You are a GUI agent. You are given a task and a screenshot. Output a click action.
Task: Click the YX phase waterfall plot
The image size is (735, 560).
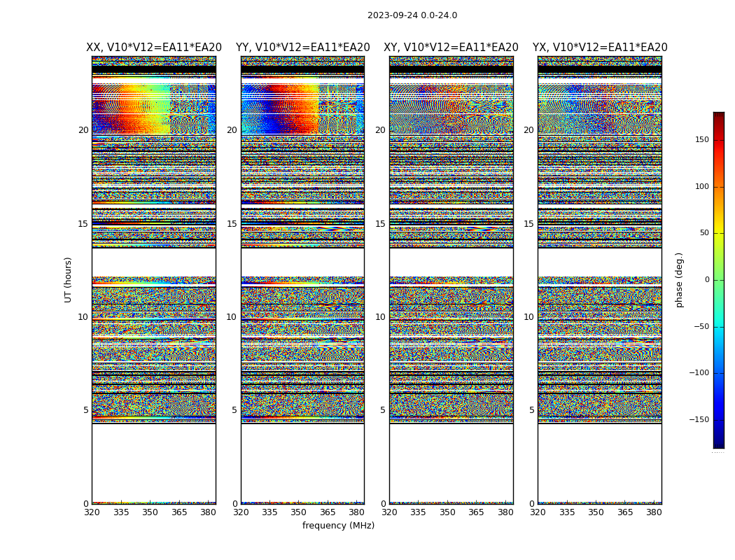tap(600, 280)
